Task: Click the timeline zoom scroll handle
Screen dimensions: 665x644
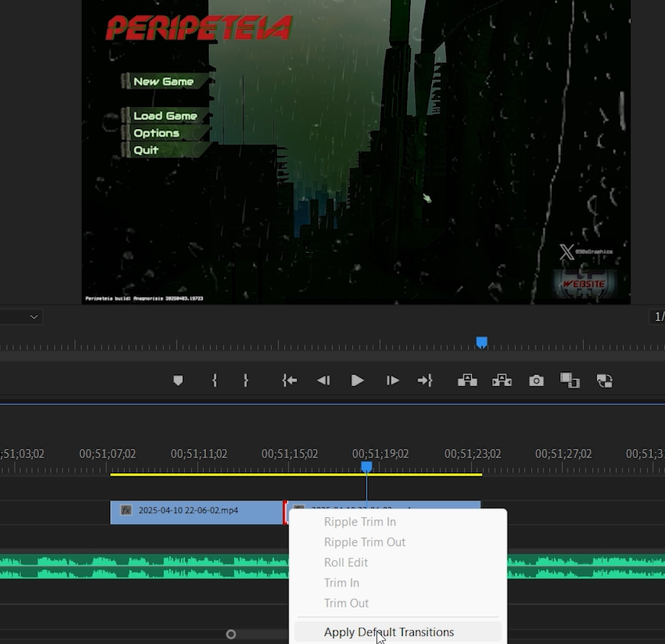Action: point(231,634)
